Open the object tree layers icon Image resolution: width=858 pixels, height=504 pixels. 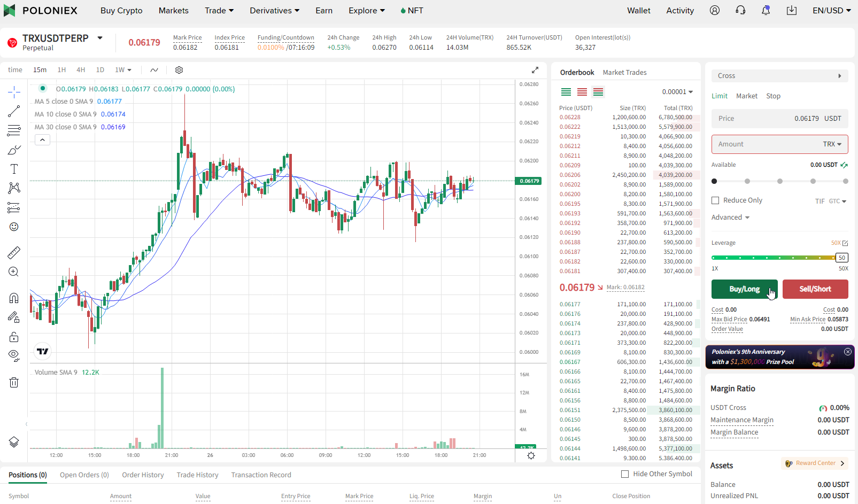14,442
